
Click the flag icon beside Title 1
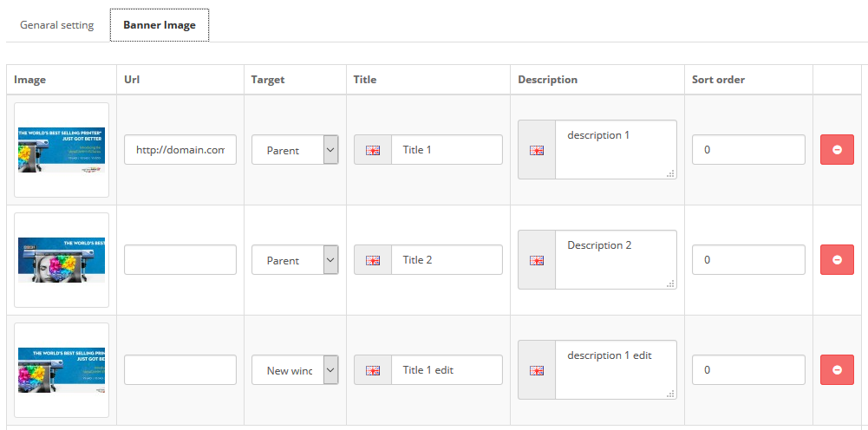point(373,150)
